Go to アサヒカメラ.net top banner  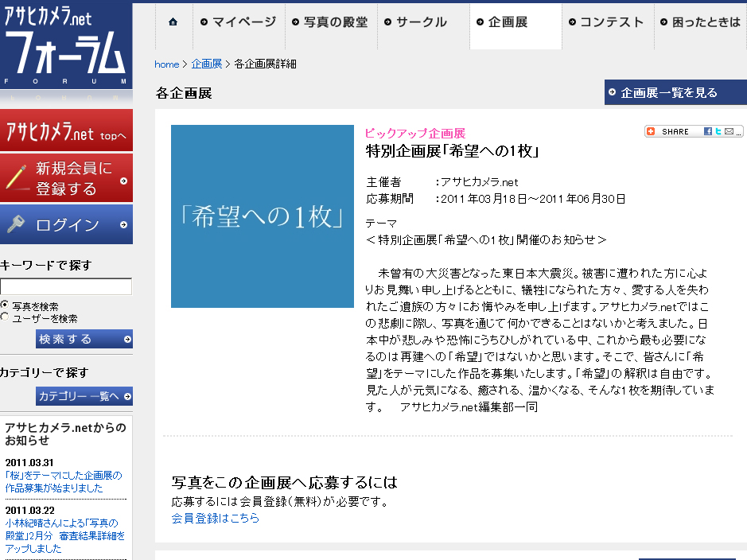pos(66,130)
